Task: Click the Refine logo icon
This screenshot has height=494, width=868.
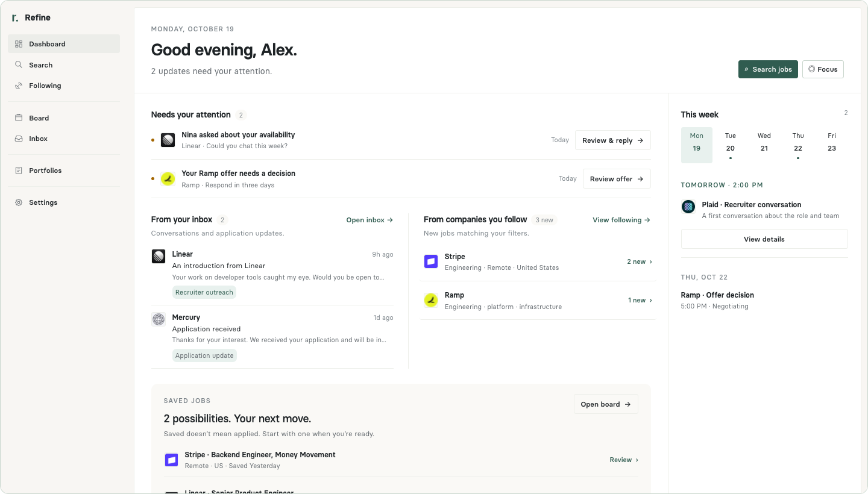Action: pos(15,18)
